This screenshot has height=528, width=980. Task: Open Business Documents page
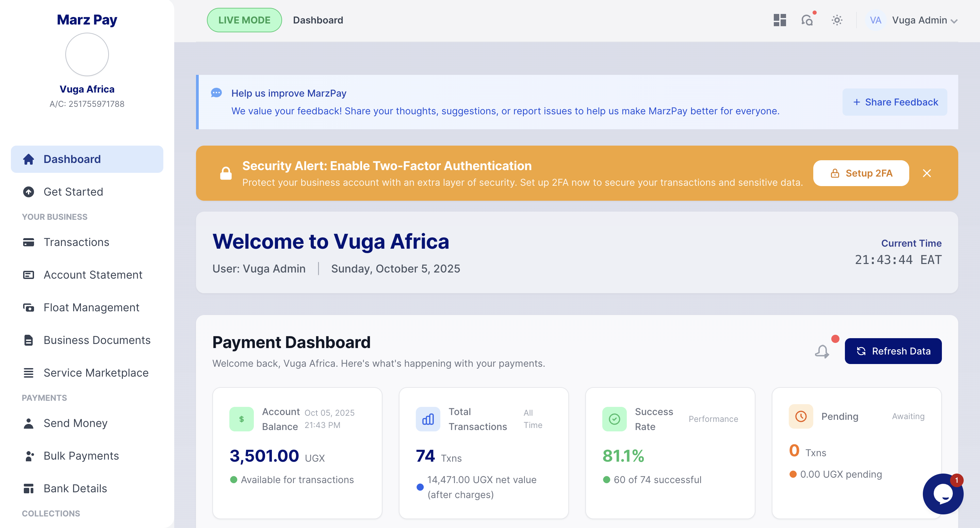tap(87, 340)
